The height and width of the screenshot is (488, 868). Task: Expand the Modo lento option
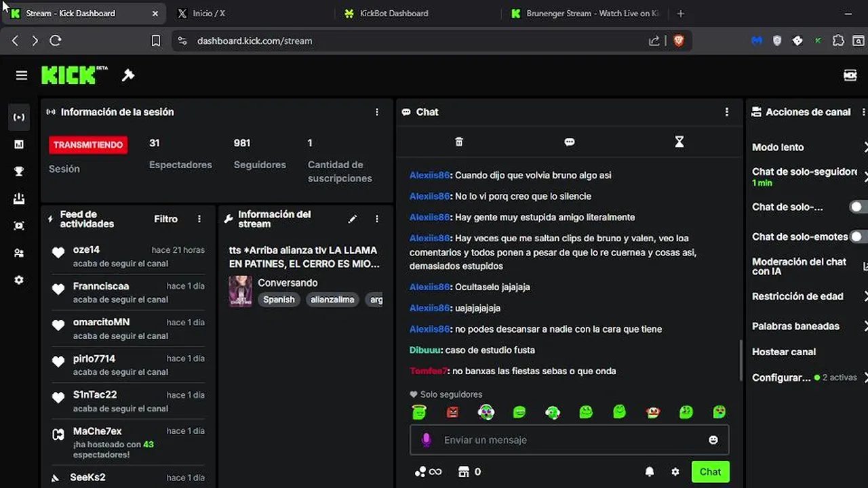810,147
